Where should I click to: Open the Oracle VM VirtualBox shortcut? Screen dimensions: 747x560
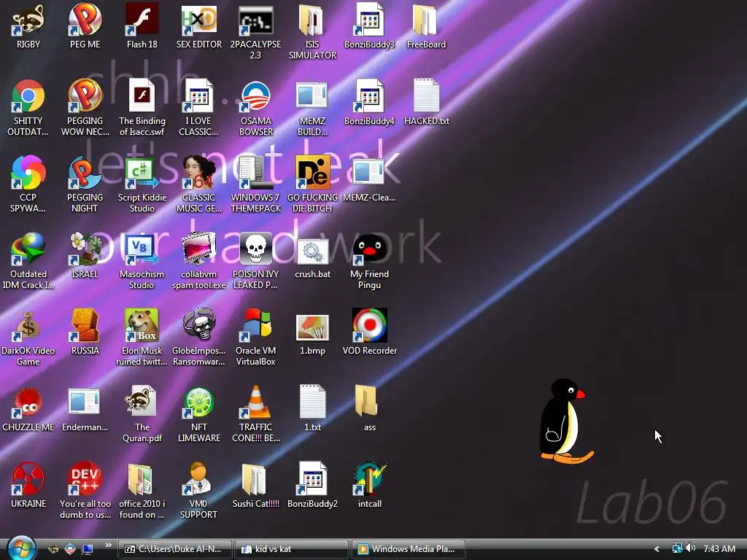tap(255, 326)
